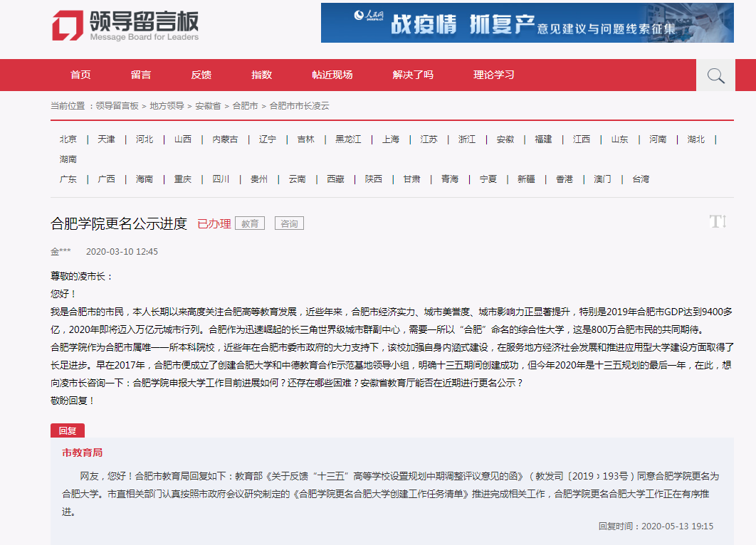Click the 市教育局 replier name
The image size is (756, 545).
(x=83, y=453)
